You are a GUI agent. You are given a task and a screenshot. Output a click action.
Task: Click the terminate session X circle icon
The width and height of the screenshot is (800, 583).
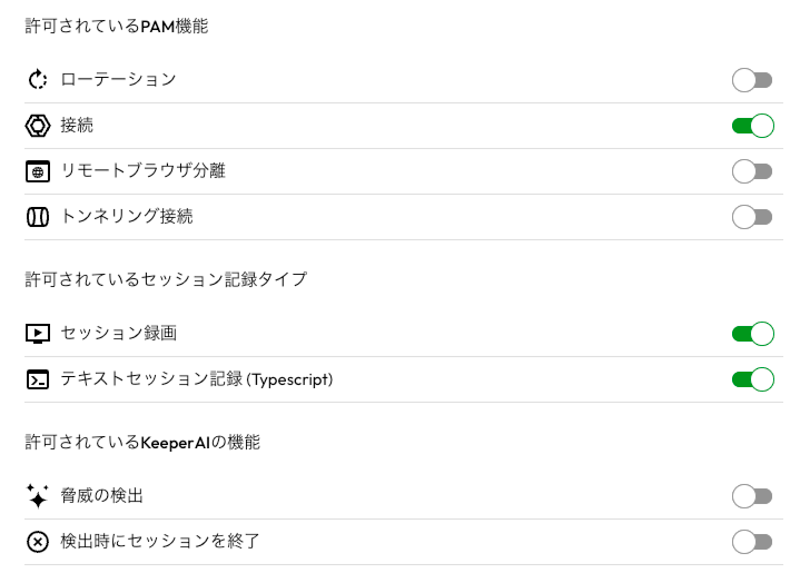pos(37,542)
